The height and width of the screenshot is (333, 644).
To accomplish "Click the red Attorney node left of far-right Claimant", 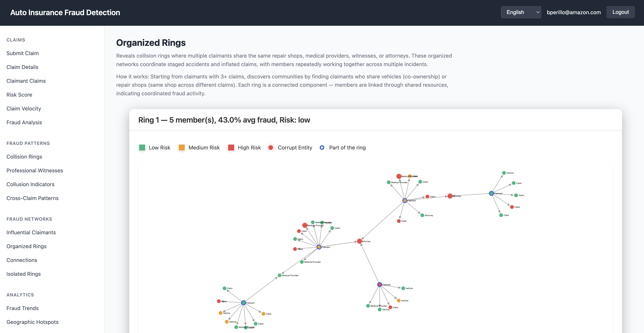I will (450, 196).
